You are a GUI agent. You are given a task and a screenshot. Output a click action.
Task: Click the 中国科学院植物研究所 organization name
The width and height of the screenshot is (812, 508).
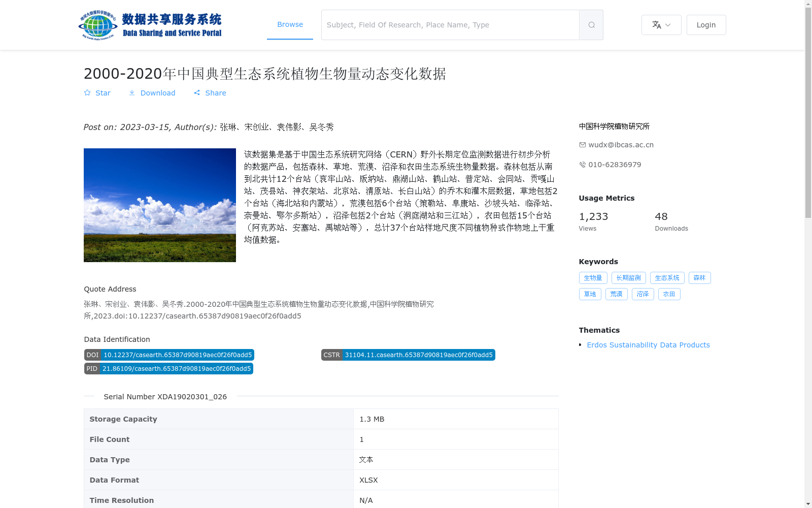coord(614,126)
